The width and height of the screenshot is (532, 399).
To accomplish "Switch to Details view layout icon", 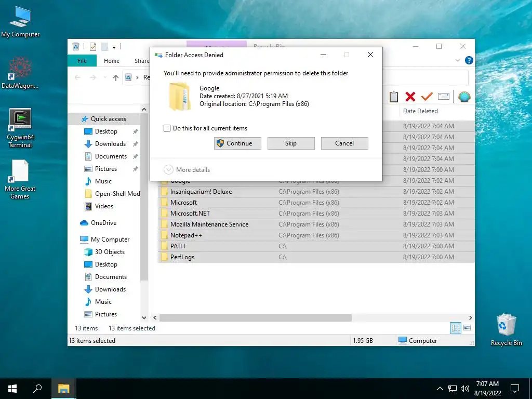I will [456, 328].
